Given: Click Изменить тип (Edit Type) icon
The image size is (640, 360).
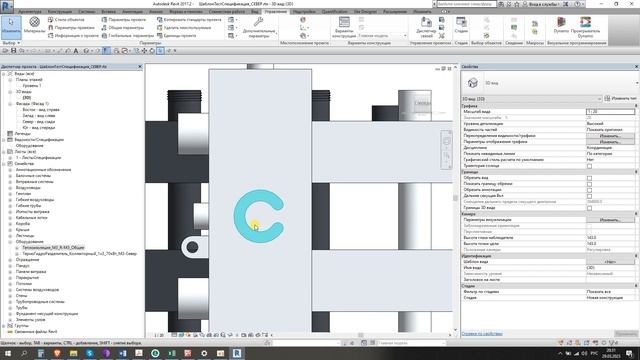Looking at the screenshot, I should [x=607, y=98].
